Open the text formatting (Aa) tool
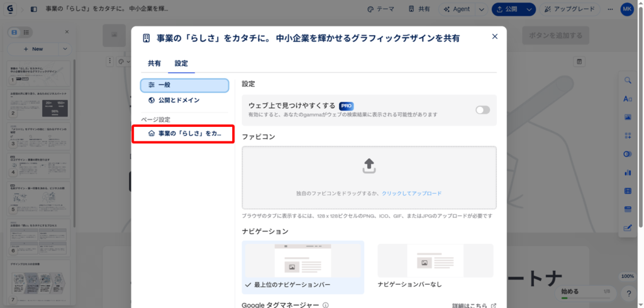This screenshot has height=308, width=644. [627, 99]
